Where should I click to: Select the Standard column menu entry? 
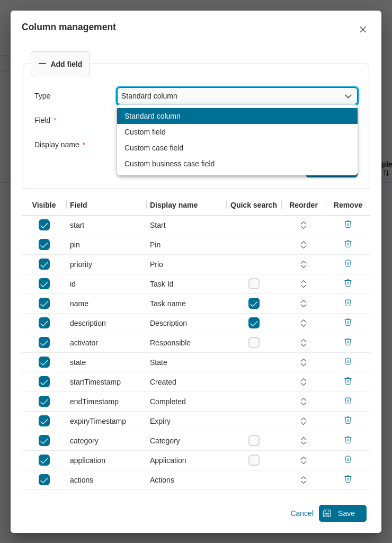point(152,116)
